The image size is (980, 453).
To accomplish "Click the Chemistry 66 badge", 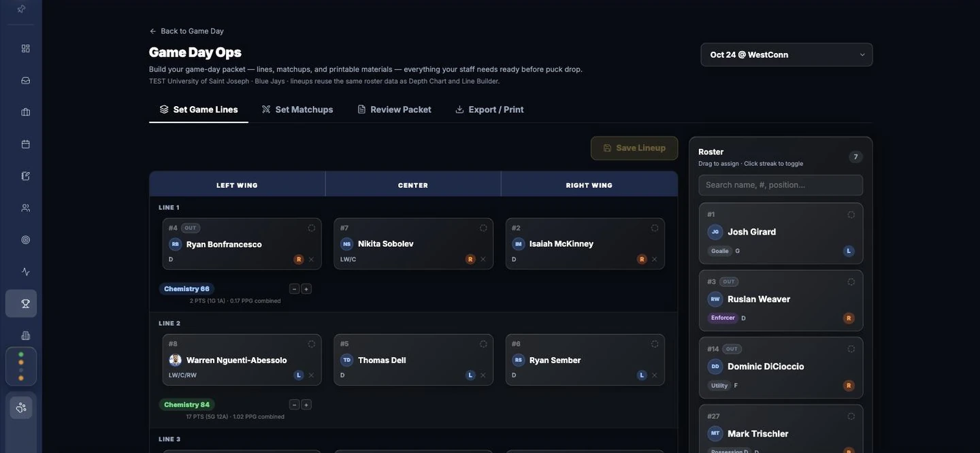I will coord(186,289).
